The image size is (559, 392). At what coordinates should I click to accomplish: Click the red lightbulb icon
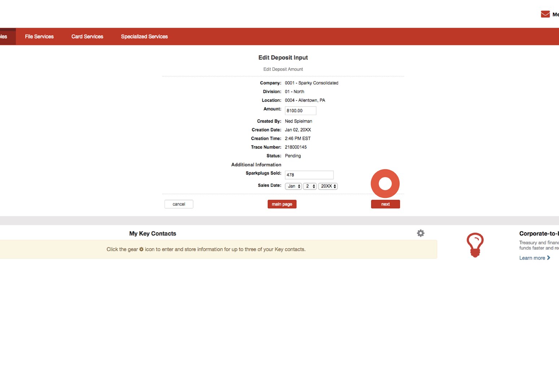point(475,245)
